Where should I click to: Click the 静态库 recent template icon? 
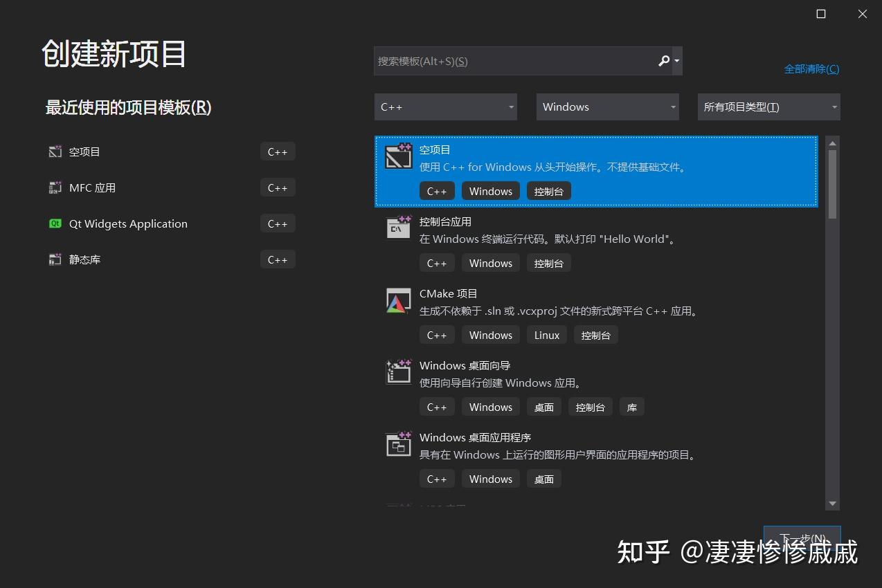coord(55,259)
